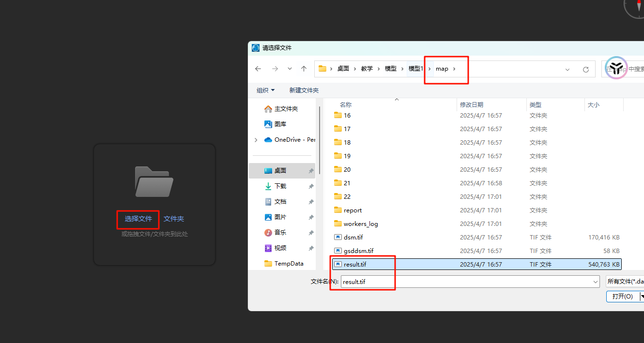Image resolution: width=644 pixels, height=343 pixels.
Task: Select the workers_log folder
Action: click(x=360, y=224)
